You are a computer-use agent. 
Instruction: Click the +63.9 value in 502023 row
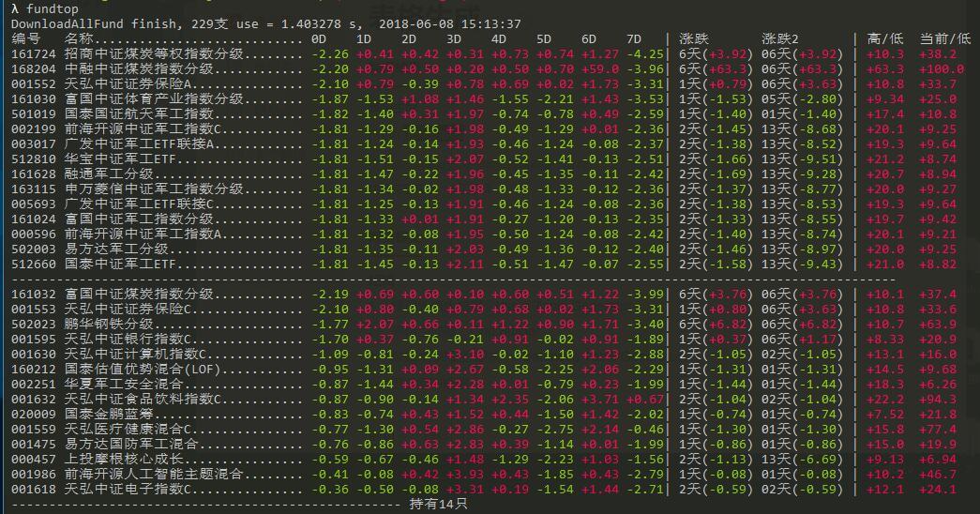938,325
